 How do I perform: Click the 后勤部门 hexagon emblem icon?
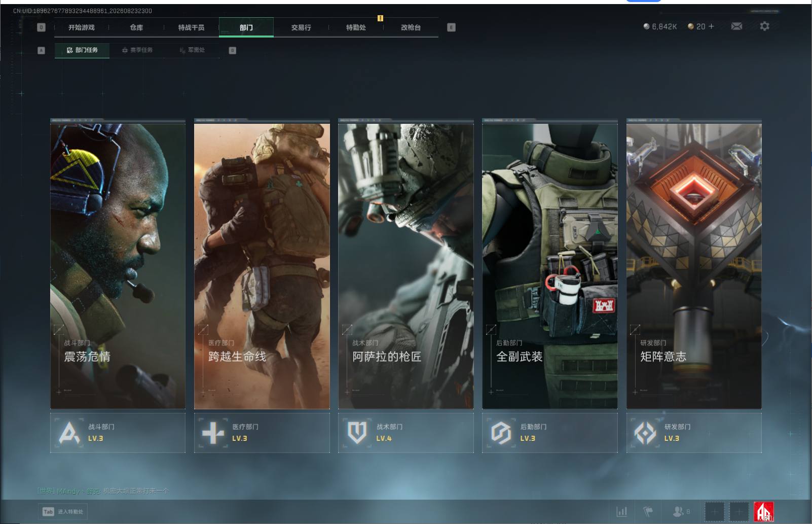(501, 433)
